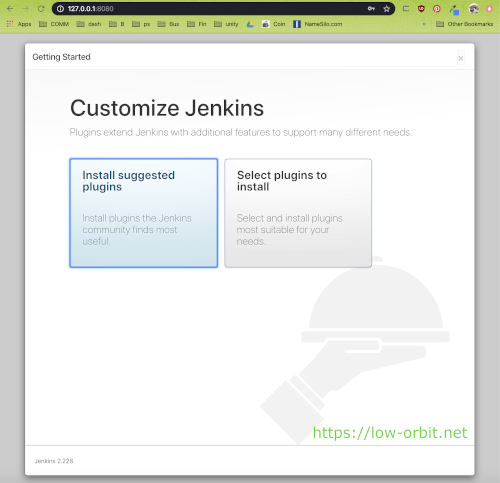Viewport: 500px width, 483px height.
Task: Open the Other Bookmarks folder
Action: (465, 24)
